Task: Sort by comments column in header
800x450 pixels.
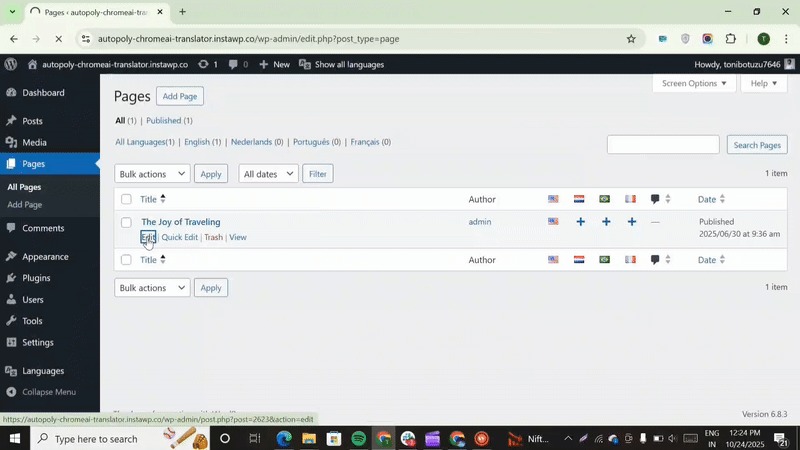Action: (x=660, y=199)
